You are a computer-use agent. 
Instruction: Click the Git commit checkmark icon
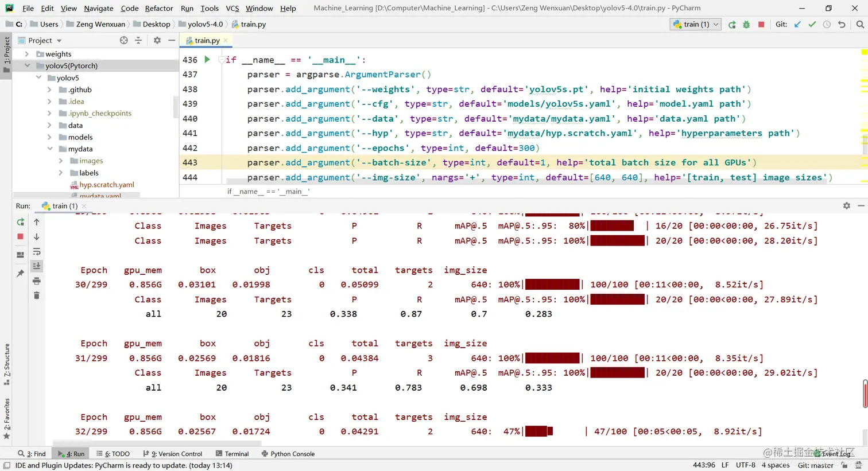coord(812,25)
